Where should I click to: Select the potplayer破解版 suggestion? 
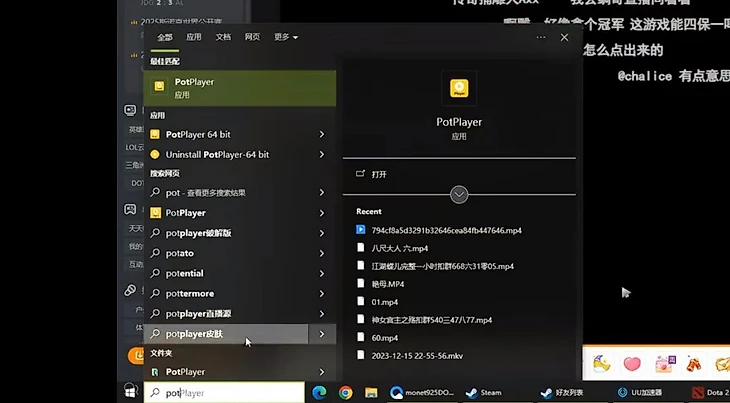click(240, 233)
